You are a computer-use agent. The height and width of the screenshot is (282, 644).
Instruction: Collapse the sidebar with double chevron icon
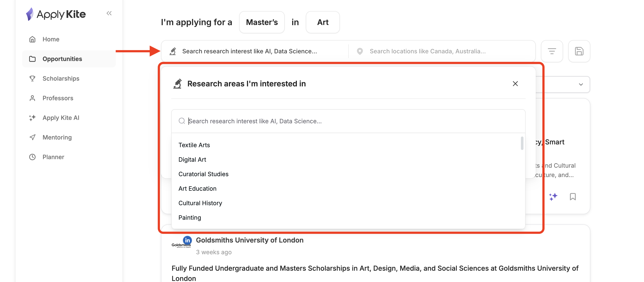109,13
